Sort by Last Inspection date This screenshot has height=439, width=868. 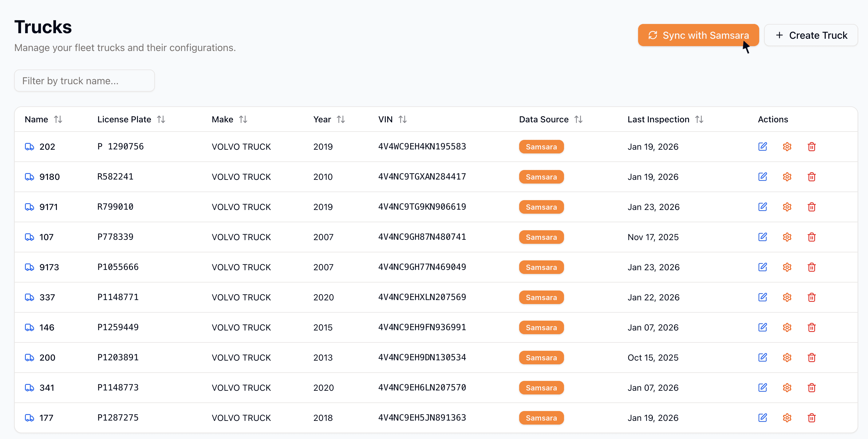pos(699,119)
